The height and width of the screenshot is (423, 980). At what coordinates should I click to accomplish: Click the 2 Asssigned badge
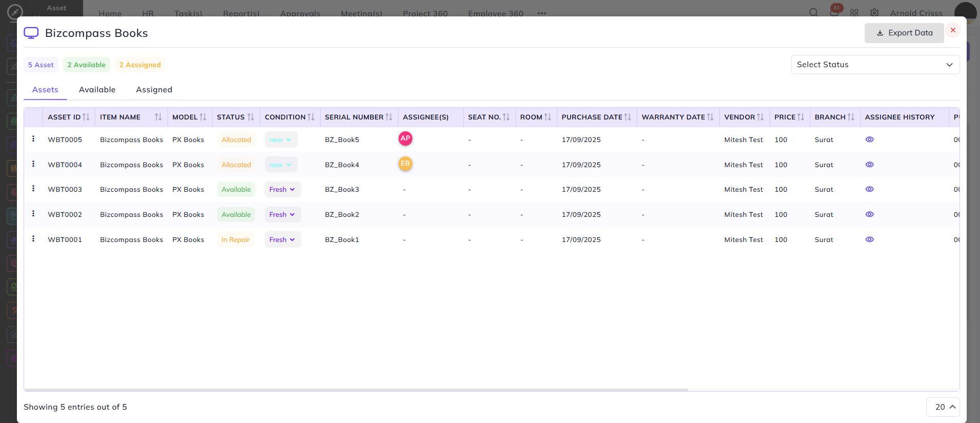coord(140,65)
